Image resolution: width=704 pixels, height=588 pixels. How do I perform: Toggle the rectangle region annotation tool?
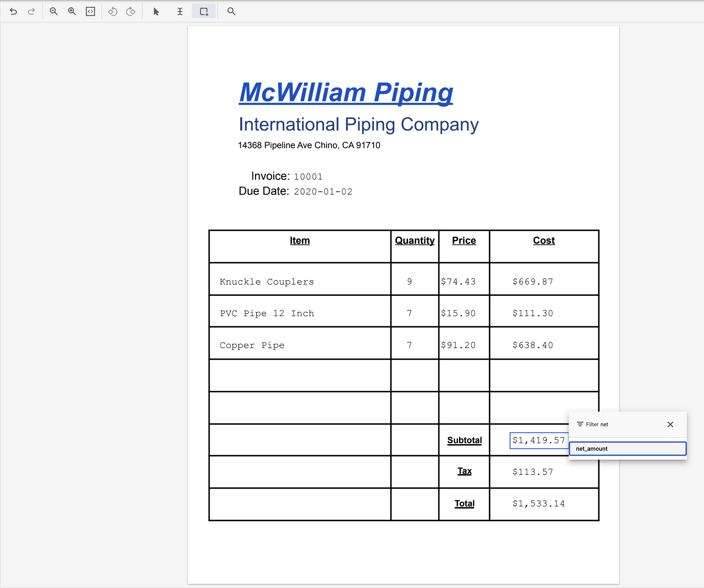click(x=204, y=11)
